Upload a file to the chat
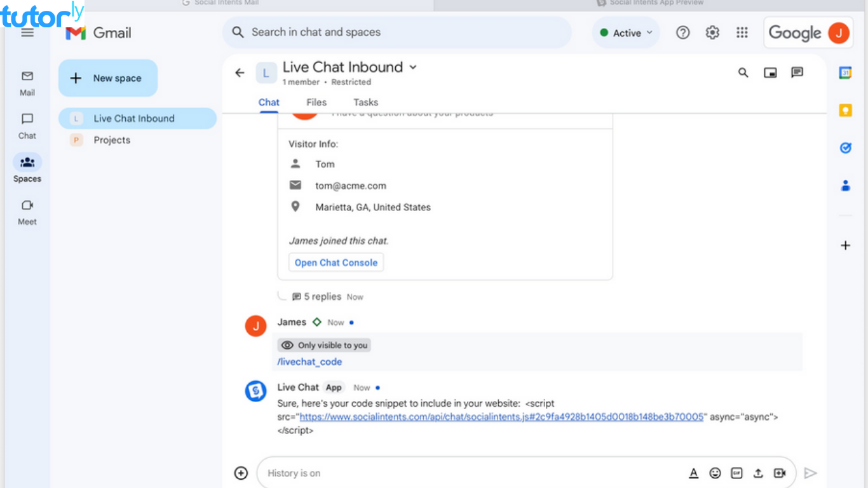868x488 pixels. pyautogui.click(x=758, y=473)
